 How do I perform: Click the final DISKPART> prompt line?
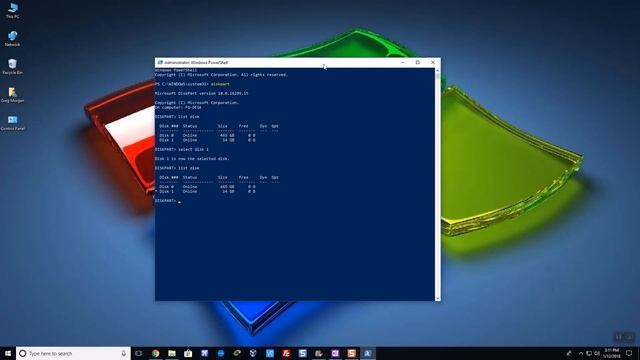pyautogui.click(x=168, y=201)
